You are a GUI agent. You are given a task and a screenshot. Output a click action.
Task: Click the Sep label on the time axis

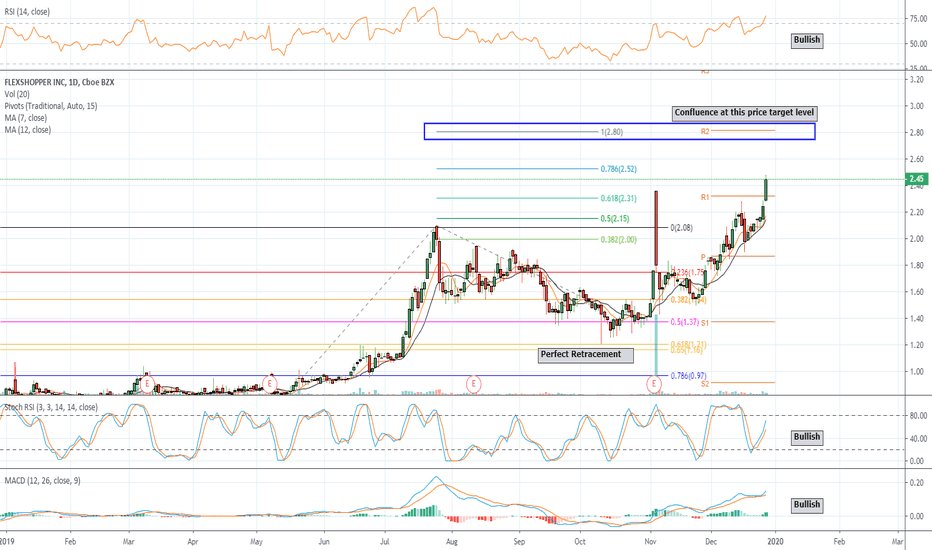519,542
